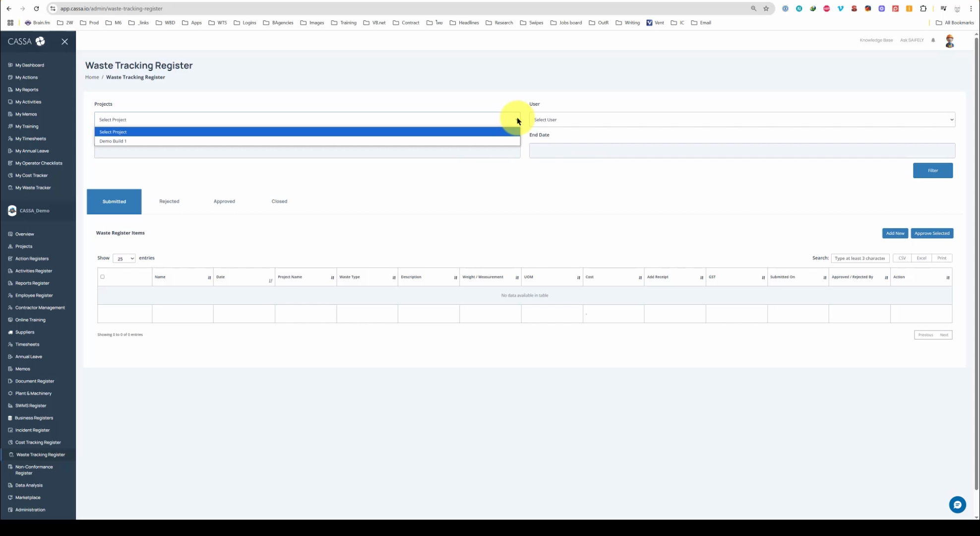Viewport: 980px width, 536px height.
Task: Click the End Date input field
Action: [741, 151]
